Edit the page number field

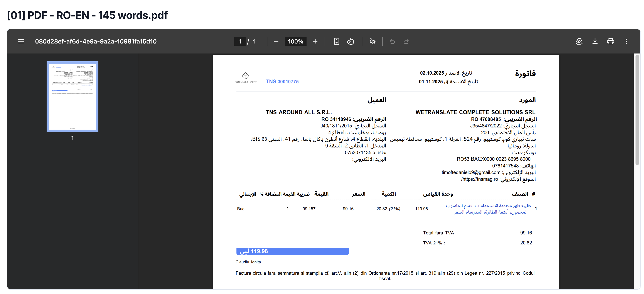239,42
